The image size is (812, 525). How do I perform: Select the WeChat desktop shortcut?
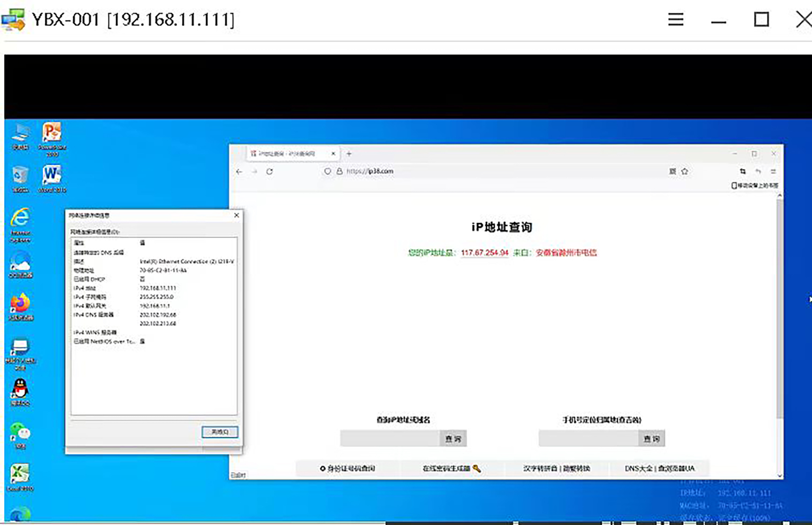tap(20, 436)
